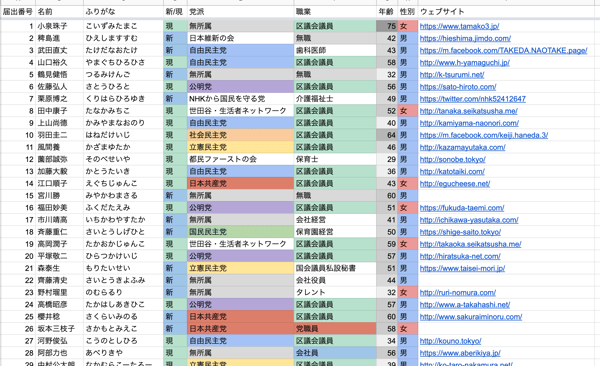600x366 pixels.
Task: Select the ウェブサイト header cell
Action: pos(506,12)
